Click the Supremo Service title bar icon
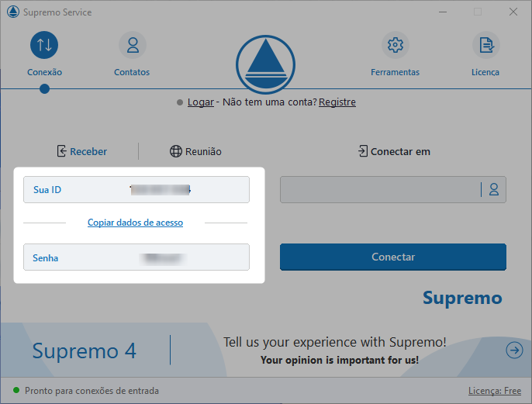Screen dimensions: 532x404 (13, 12)
